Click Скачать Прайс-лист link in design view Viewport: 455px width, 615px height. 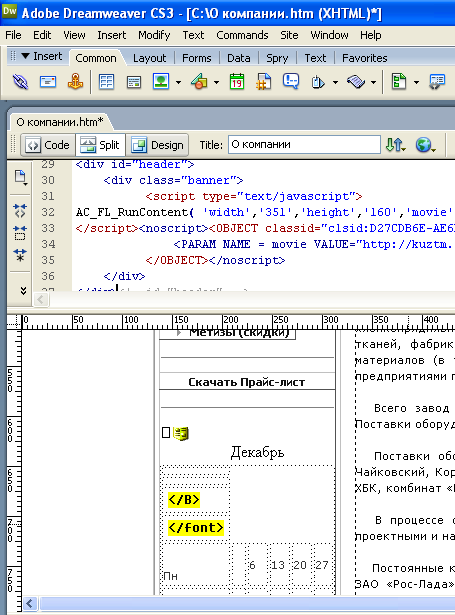(x=247, y=382)
